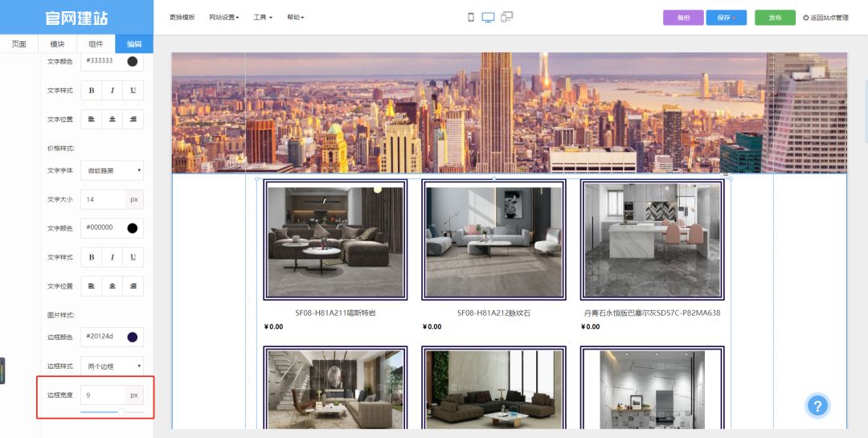Click power icon beside 返回站点管理
Viewport: 868px width, 438px height.
click(x=805, y=18)
